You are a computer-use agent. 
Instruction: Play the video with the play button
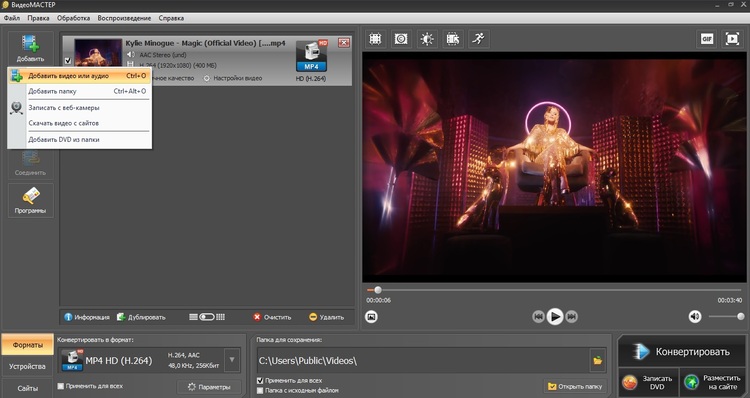click(555, 316)
